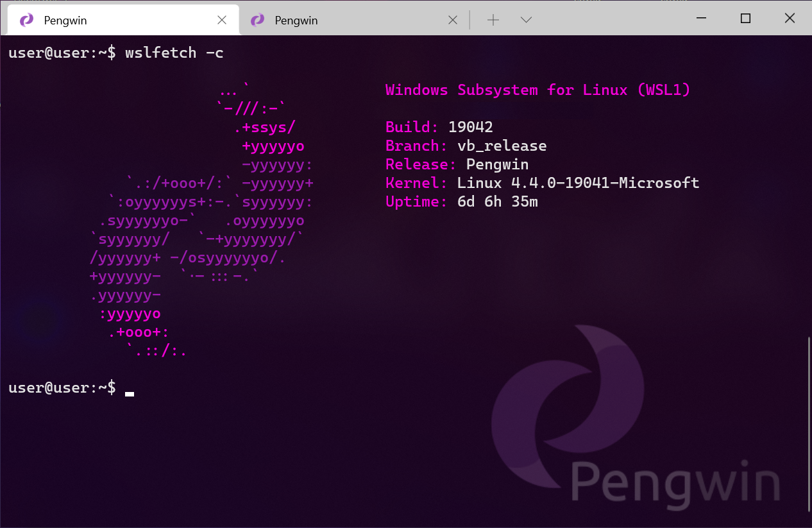
Task: Click the Pengwin icon on the second tab
Action: click(257, 20)
